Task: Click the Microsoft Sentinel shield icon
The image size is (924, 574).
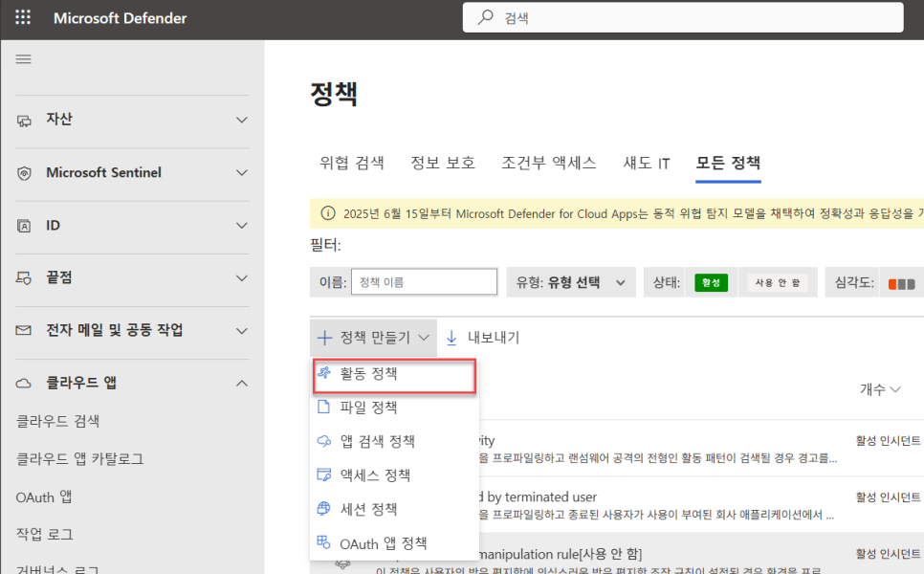Action: pyautogui.click(x=24, y=173)
